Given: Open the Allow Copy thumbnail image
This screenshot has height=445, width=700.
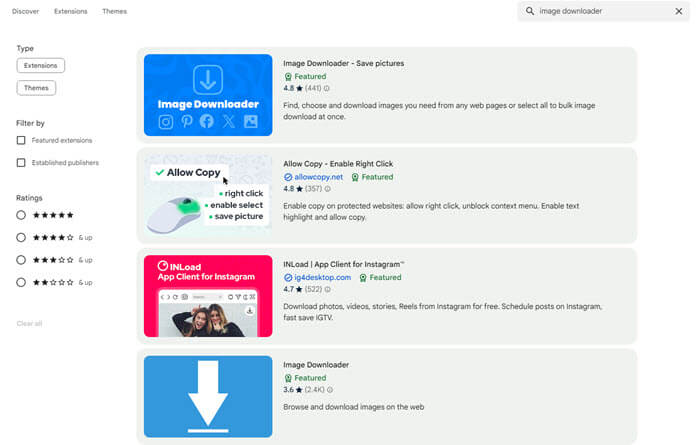Looking at the screenshot, I should coord(208,195).
